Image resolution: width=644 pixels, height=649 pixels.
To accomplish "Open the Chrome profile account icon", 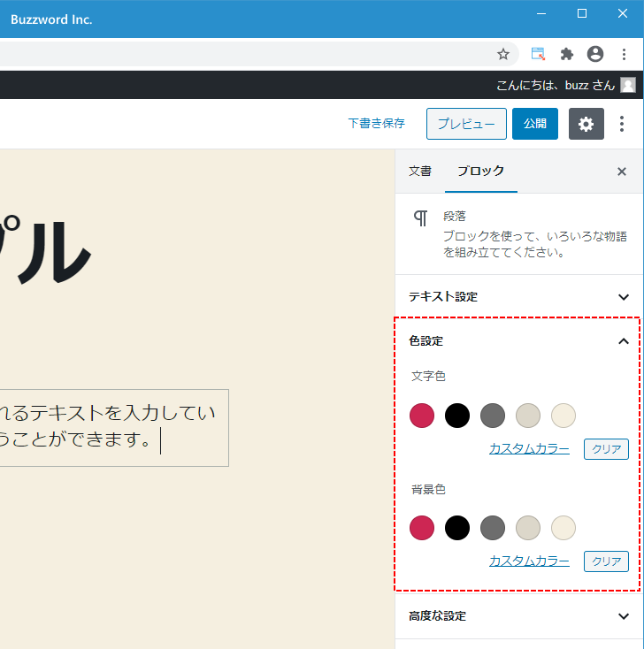I will tap(595, 54).
